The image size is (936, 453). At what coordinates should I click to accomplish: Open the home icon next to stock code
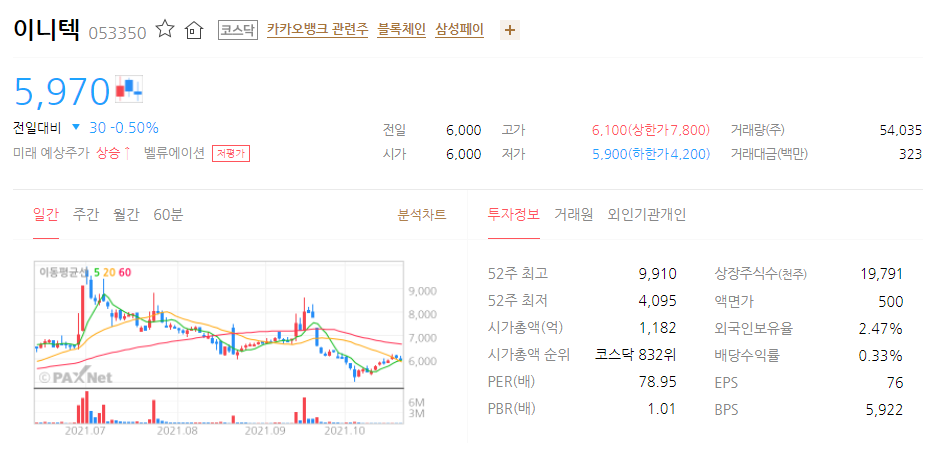(x=194, y=30)
